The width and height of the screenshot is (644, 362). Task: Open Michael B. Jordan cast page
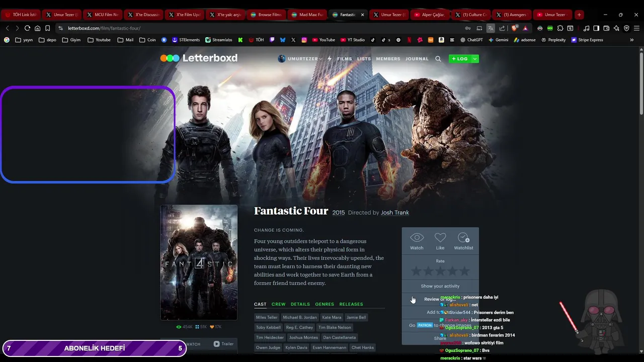300,317
